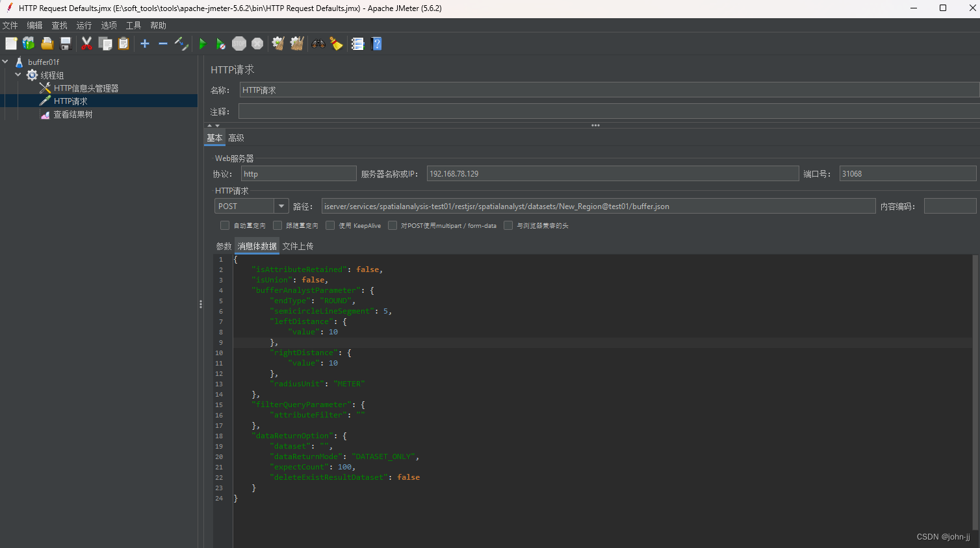The image size is (980, 548).
Task: Save the test plan with floppy icon
Action: point(66,44)
